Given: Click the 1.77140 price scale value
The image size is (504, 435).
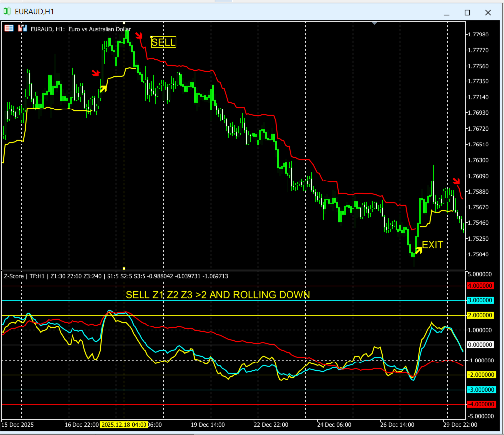Looking at the screenshot, I should click(x=478, y=98).
